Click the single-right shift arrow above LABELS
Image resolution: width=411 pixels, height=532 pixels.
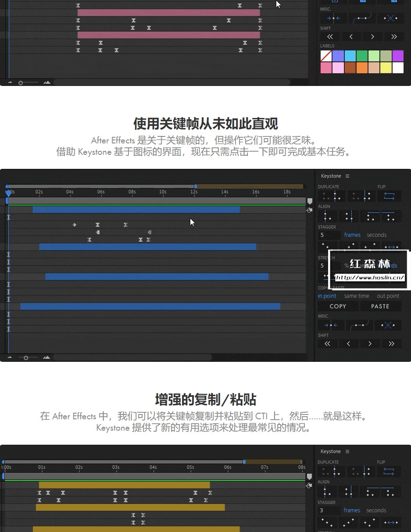point(372,37)
